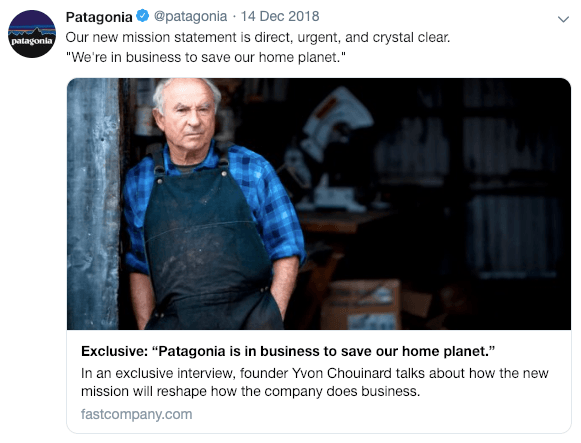
Task: Click the weathered metal post in the photo
Action: click(x=93, y=204)
